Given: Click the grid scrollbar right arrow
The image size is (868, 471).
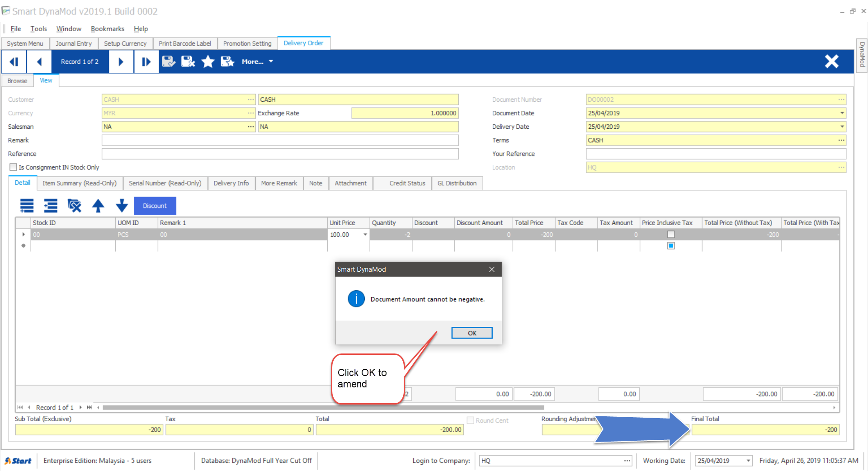Looking at the screenshot, I should pyautogui.click(x=834, y=407).
